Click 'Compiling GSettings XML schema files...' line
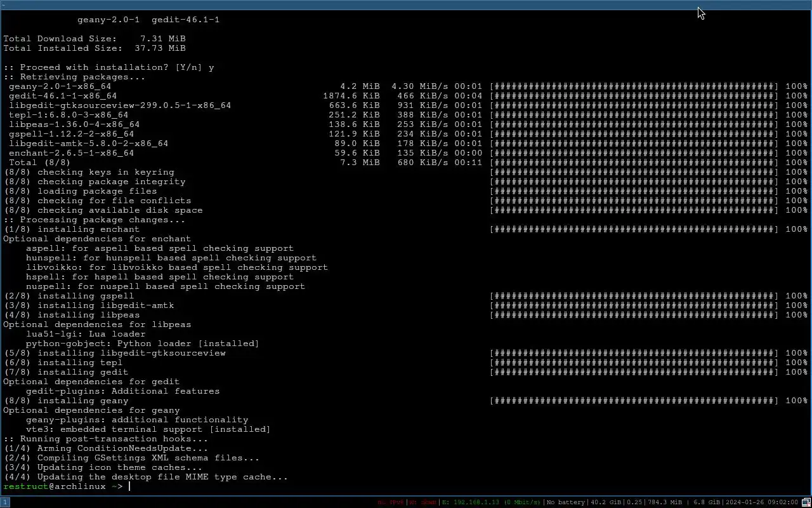This screenshot has height=508, width=812. tap(131, 458)
